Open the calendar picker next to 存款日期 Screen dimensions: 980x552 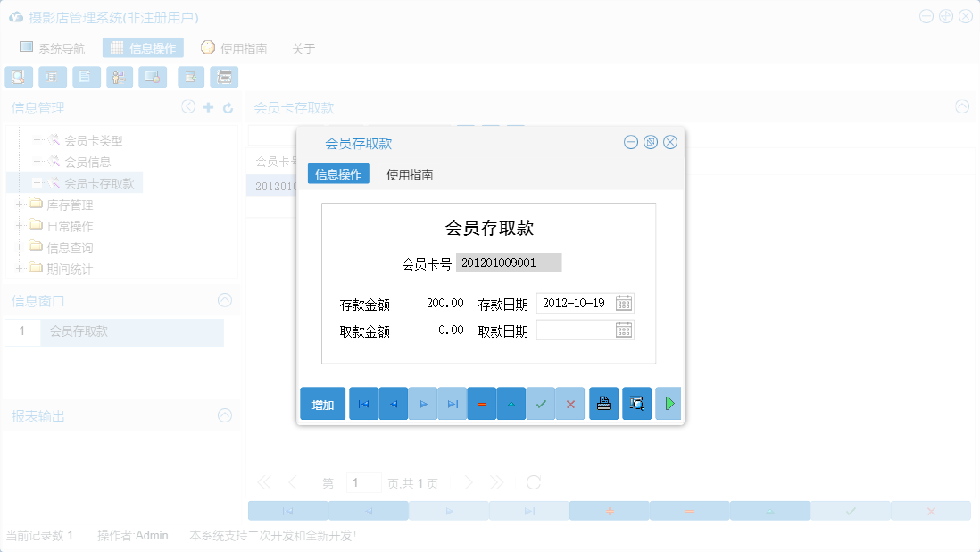click(x=624, y=302)
